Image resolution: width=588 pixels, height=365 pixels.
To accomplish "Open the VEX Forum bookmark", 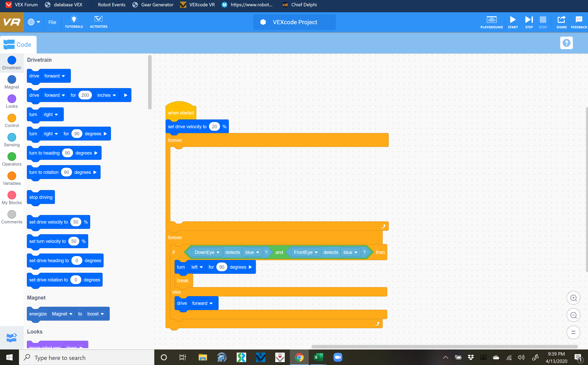I will (x=22, y=5).
